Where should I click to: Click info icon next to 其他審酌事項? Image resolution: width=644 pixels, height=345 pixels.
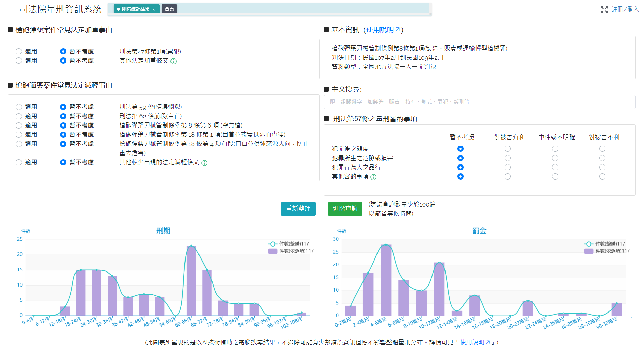tap(373, 177)
